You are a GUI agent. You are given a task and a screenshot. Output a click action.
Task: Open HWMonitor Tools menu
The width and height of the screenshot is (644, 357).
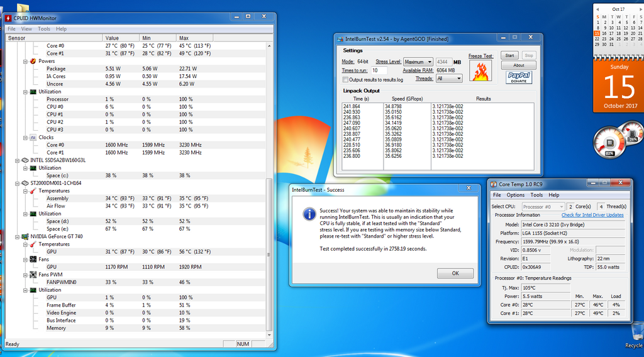click(x=44, y=29)
